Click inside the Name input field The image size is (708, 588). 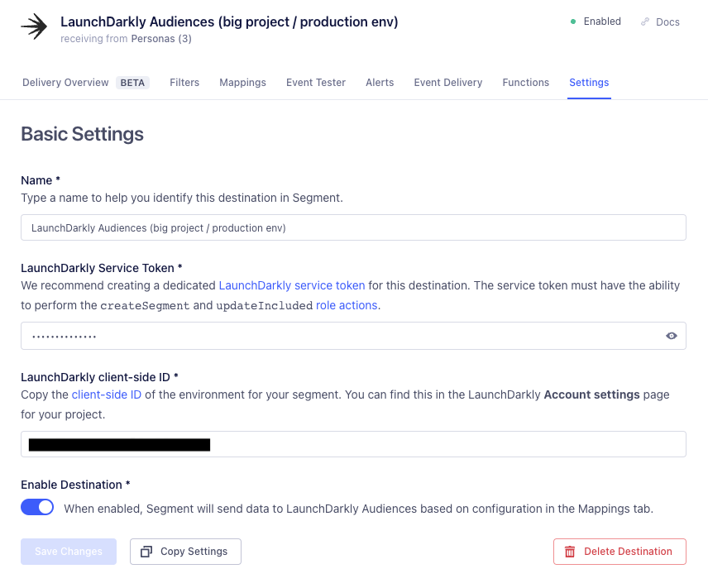click(x=353, y=227)
